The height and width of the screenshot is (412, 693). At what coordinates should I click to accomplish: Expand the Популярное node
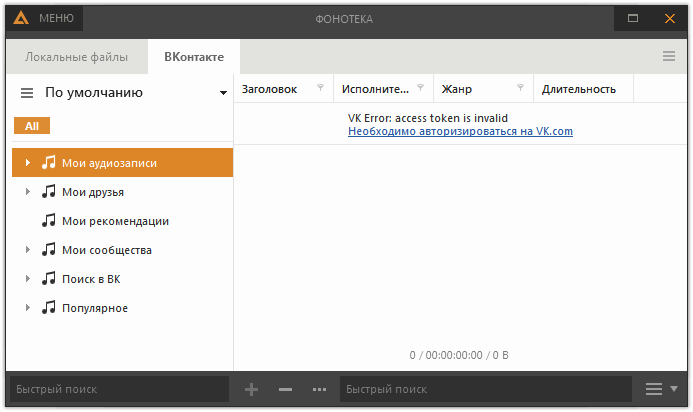pyautogui.click(x=28, y=308)
